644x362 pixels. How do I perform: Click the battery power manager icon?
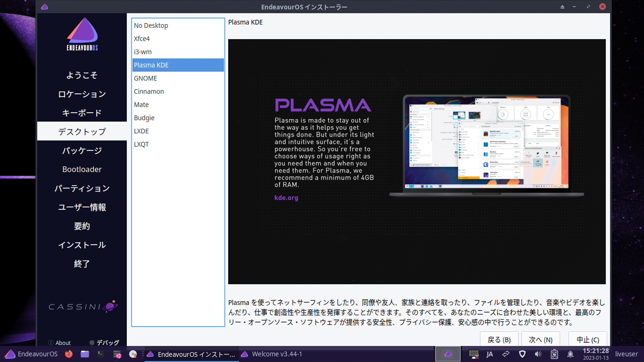(x=554, y=354)
